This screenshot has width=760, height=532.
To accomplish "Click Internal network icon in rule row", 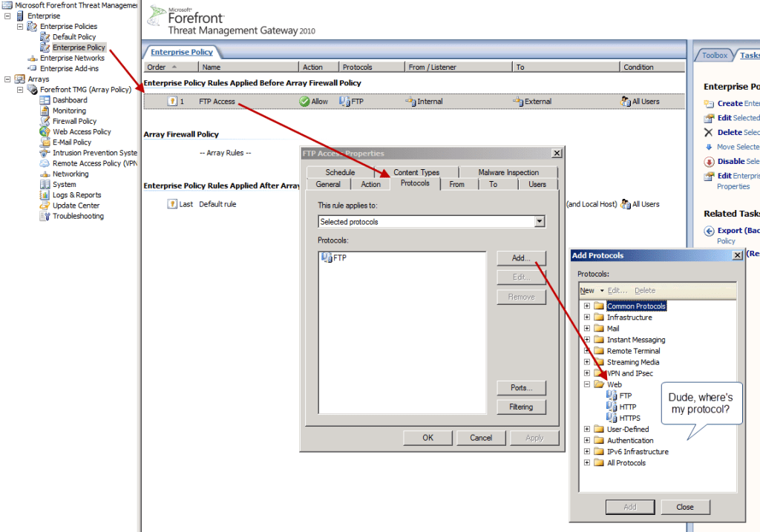I will coord(411,101).
